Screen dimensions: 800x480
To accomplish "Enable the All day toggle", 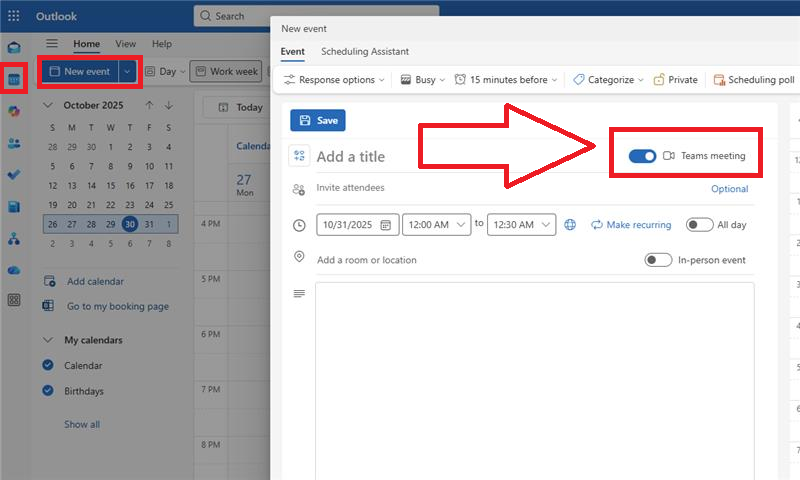I will (x=699, y=225).
